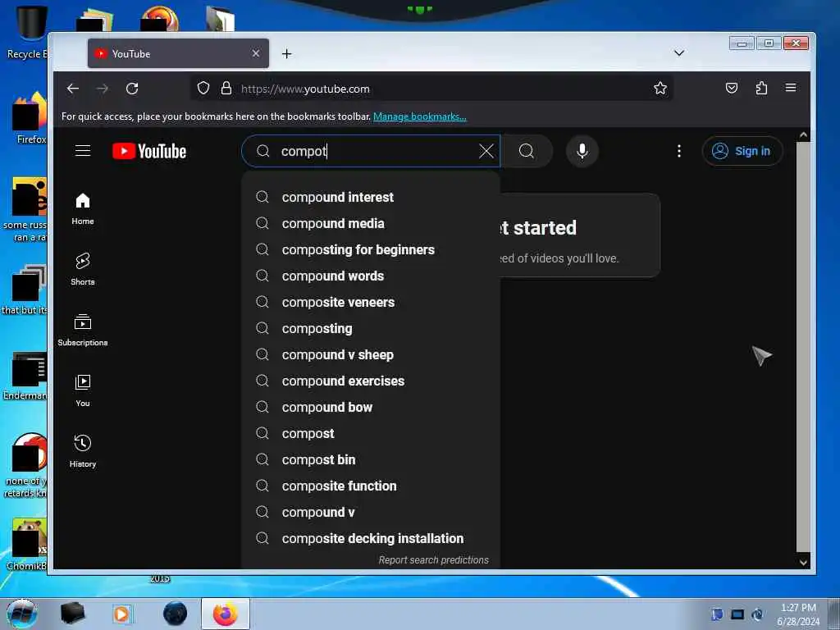Screen dimensions: 840x630
Task: Choose suggestion composite veneers
Action: coord(371,302)
